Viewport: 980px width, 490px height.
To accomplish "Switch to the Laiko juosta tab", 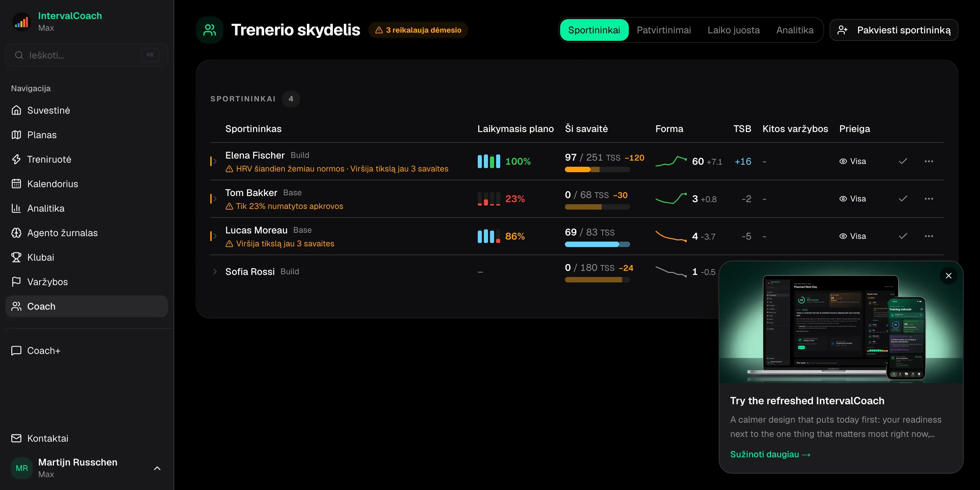I will 733,30.
